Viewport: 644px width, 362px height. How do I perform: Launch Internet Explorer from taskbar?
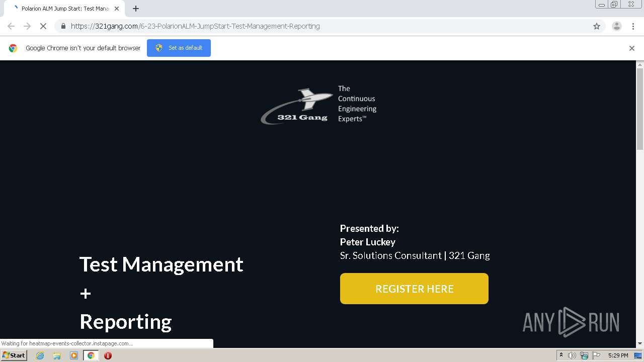click(40, 355)
